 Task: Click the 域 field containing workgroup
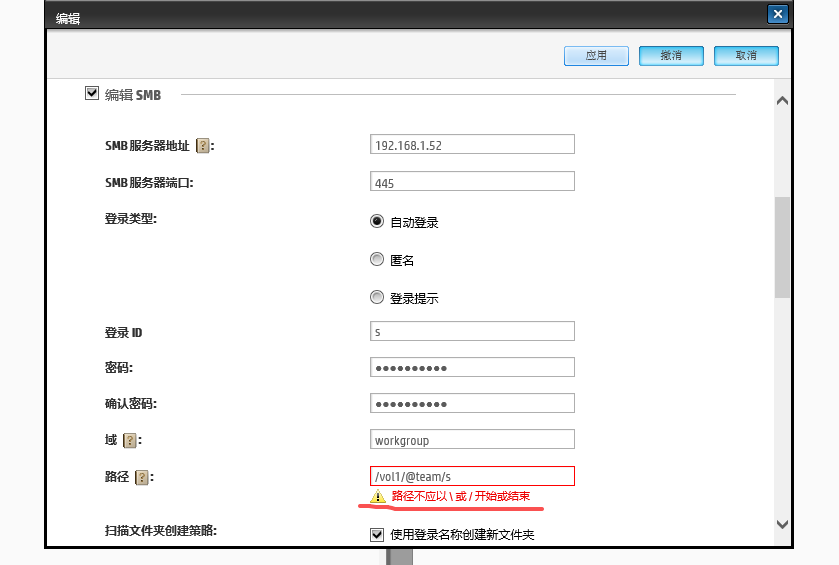pos(472,439)
